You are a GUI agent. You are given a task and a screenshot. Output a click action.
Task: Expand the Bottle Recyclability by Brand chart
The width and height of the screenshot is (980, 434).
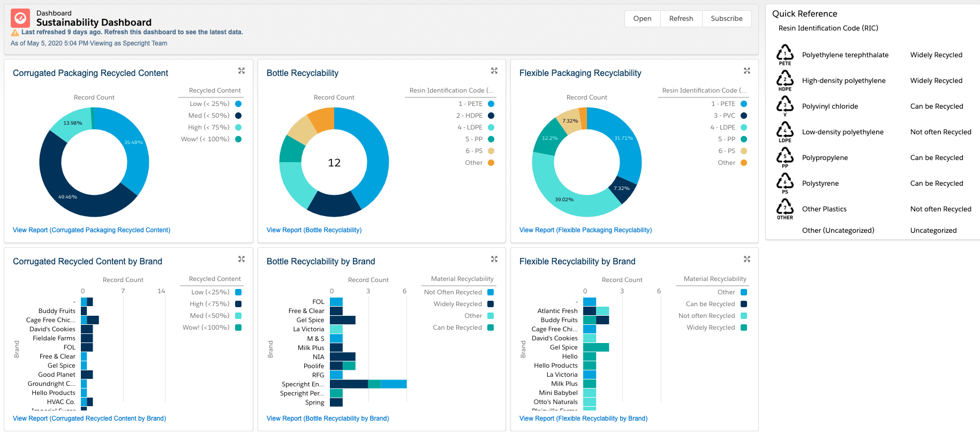[x=494, y=259]
